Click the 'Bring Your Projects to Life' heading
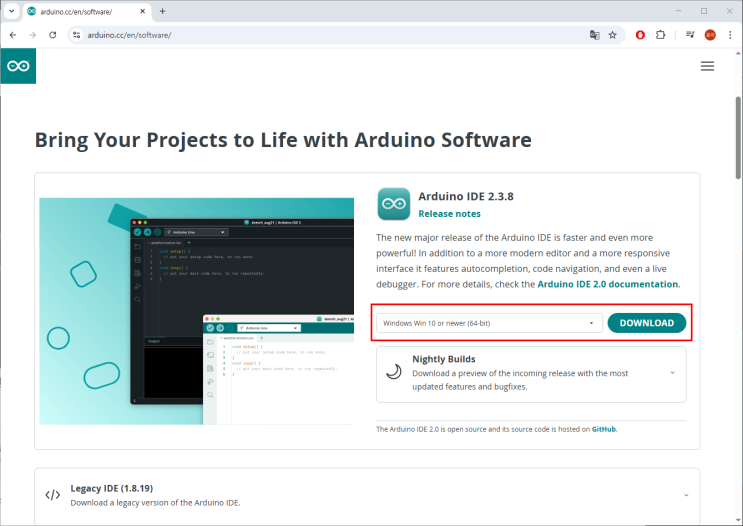 [283, 140]
